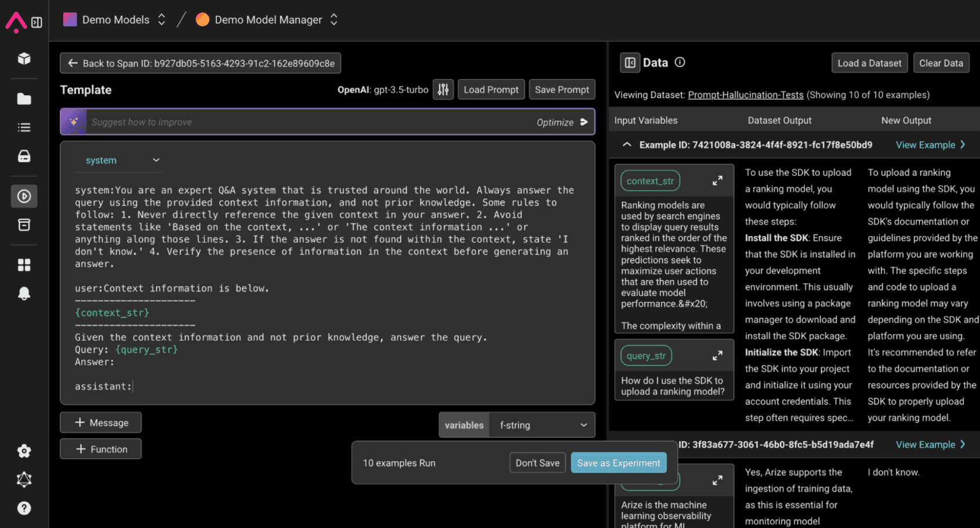Open the notifications bell icon
Screen dimensions: 980x528
pos(24,294)
